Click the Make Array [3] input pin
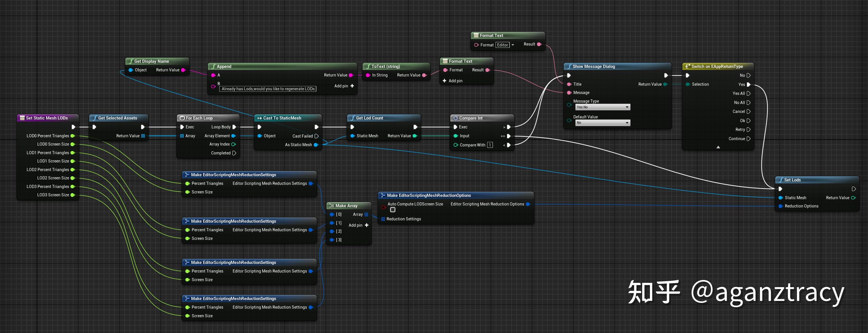This screenshot has width=868, height=333. [x=332, y=240]
